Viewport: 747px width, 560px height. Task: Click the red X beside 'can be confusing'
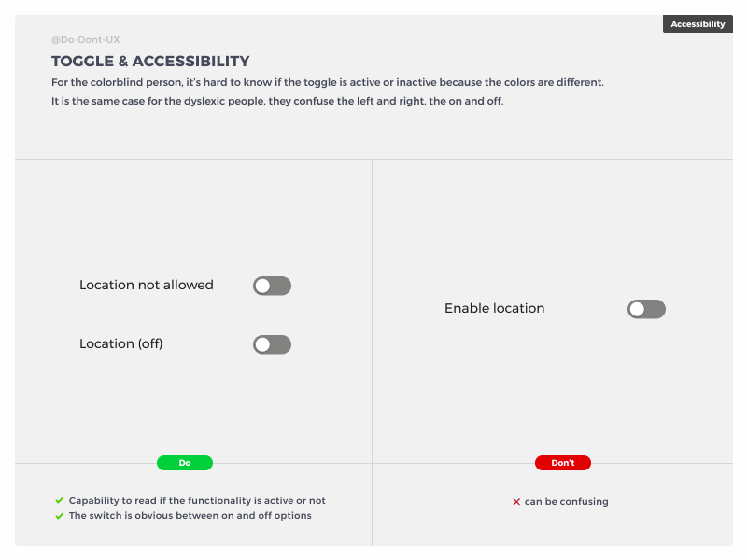coord(516,501)
